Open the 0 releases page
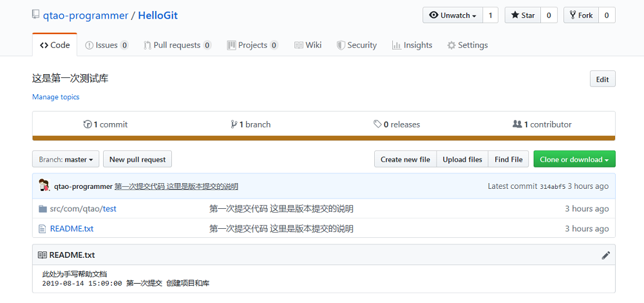 click(397, 124)
